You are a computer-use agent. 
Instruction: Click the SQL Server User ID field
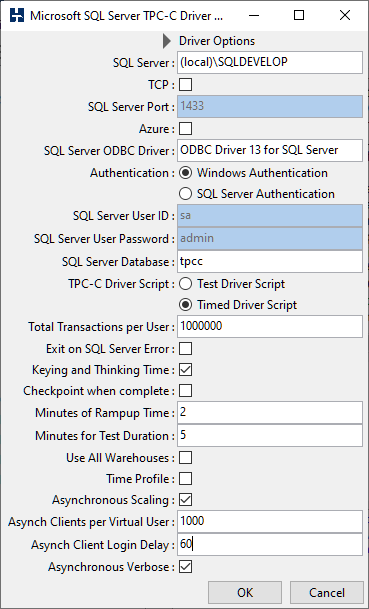[x=270, y=216]
